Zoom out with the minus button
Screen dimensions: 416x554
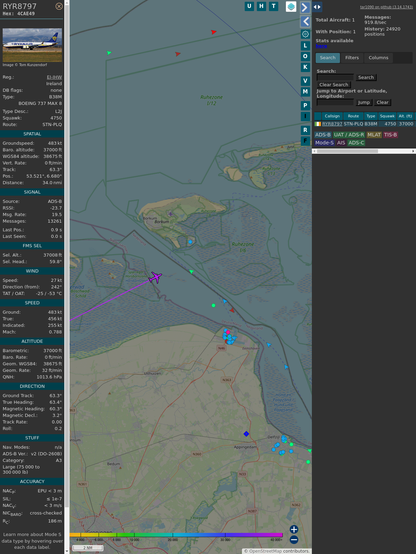coord(294,540)
